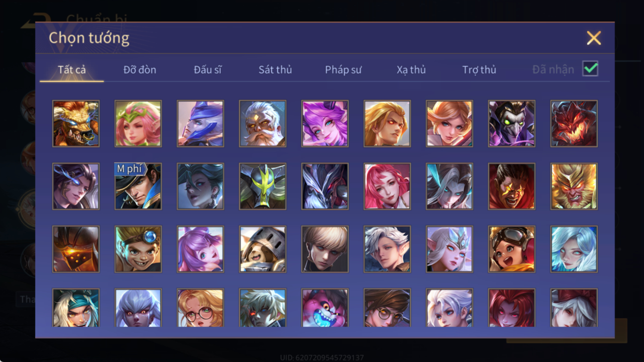
Task: Select the white-bearded old man hero
Action: click(262, 124)
